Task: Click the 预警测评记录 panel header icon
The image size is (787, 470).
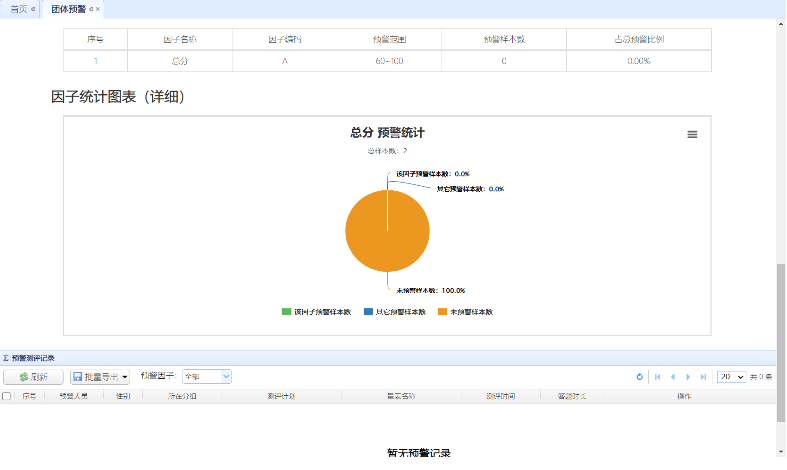Action: (x=6, y=358)
